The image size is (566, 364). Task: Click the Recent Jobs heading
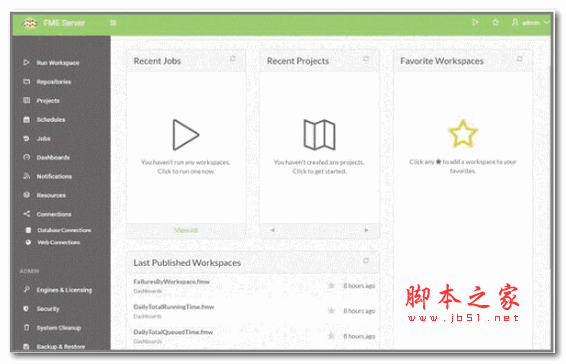click(x=157, y=61)
